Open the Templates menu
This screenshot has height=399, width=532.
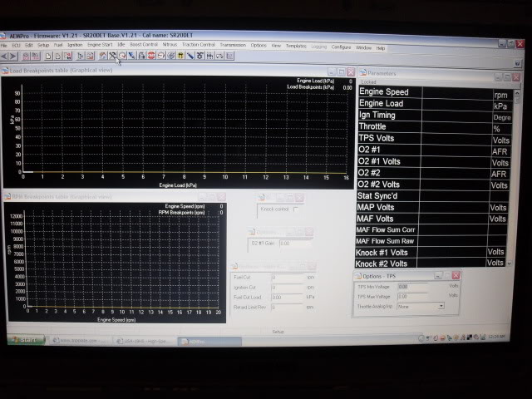(296, 46)
